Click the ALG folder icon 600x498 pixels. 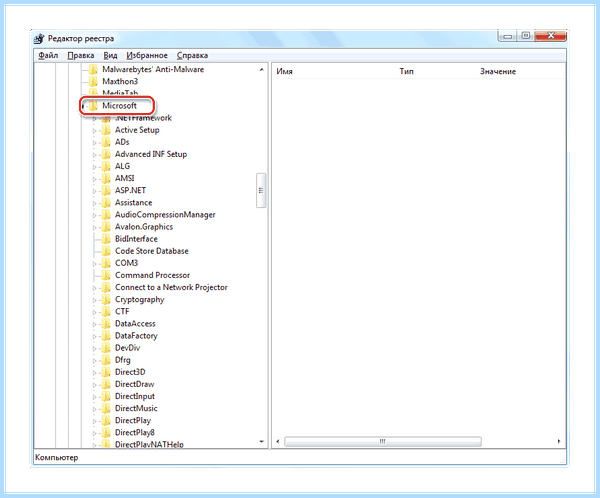point(106,166)
